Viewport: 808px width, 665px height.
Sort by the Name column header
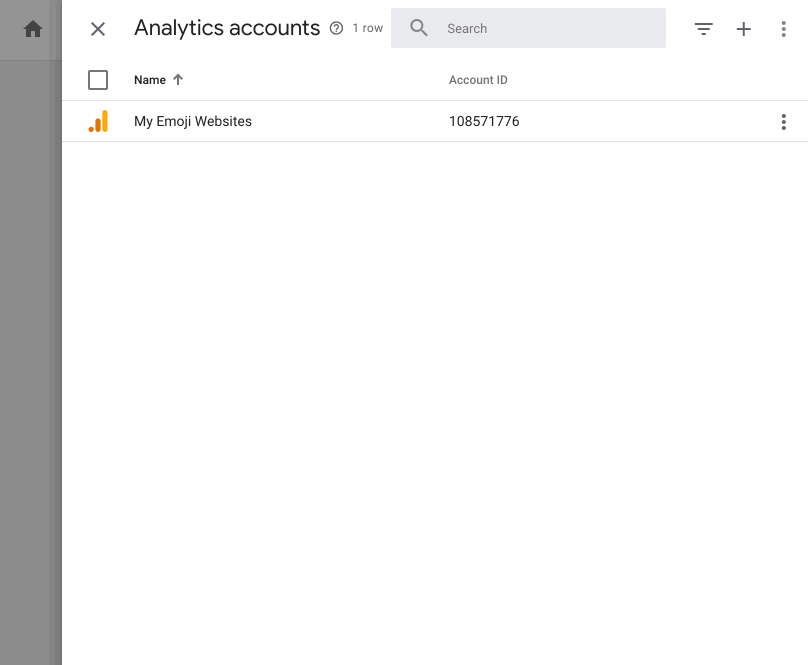click(x=150, y=80)
